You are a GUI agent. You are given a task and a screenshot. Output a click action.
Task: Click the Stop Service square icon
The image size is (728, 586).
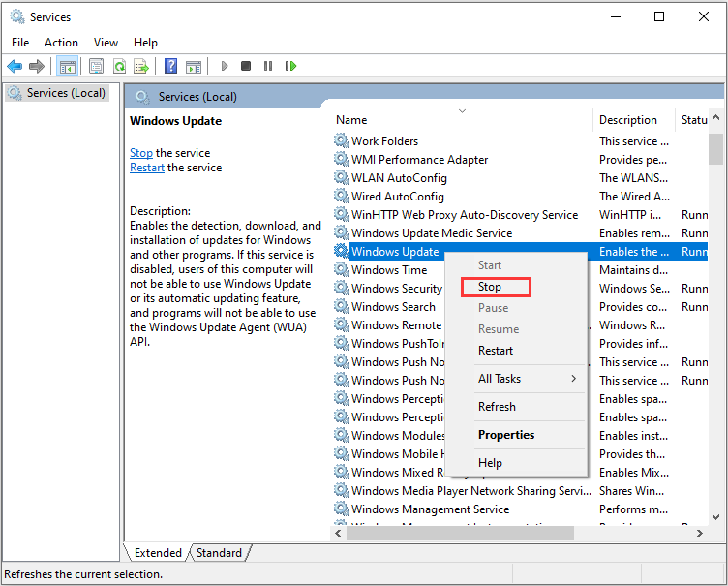[x=246, y=66]
